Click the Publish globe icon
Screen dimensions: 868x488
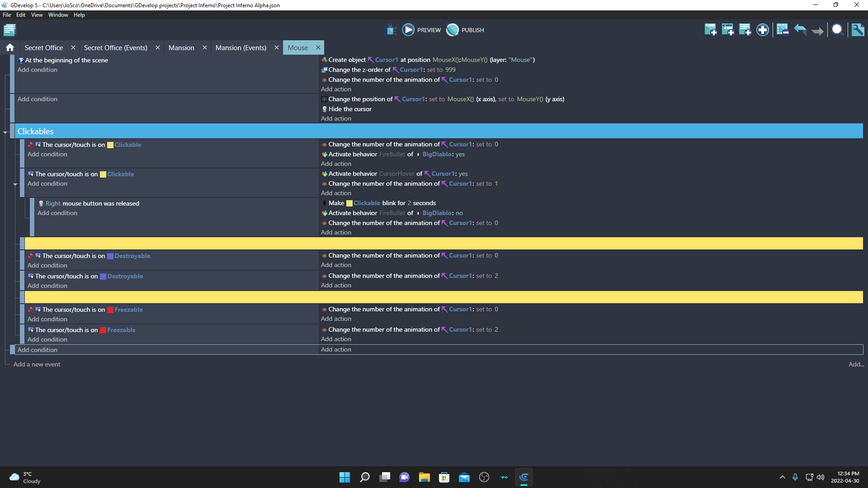click(453, 30)
